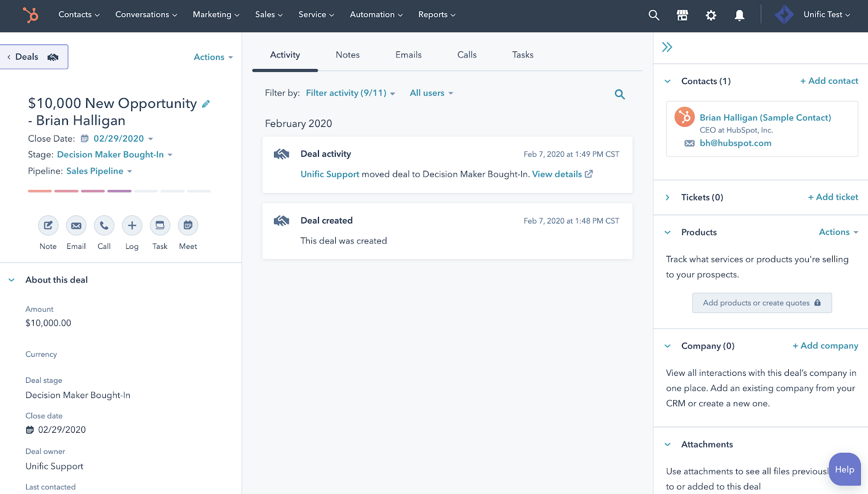
Task: Click Add products or create quotes button
Action: tap(762, 303)
